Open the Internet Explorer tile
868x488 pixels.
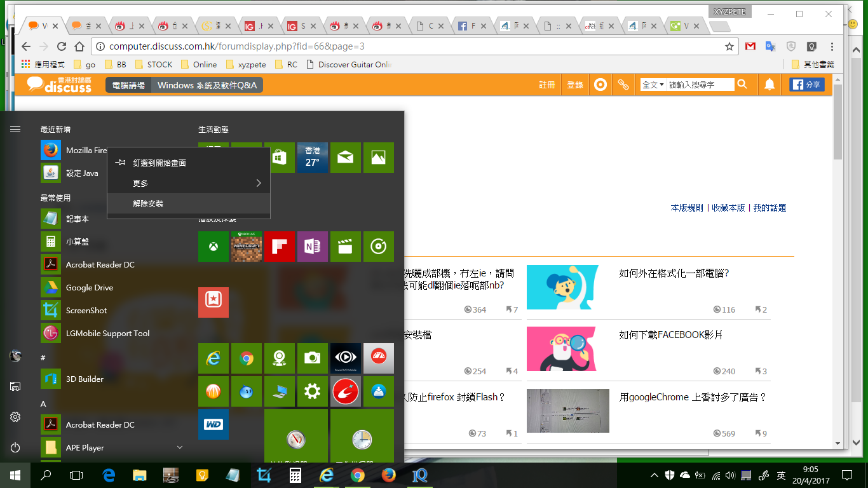point(214,358)
